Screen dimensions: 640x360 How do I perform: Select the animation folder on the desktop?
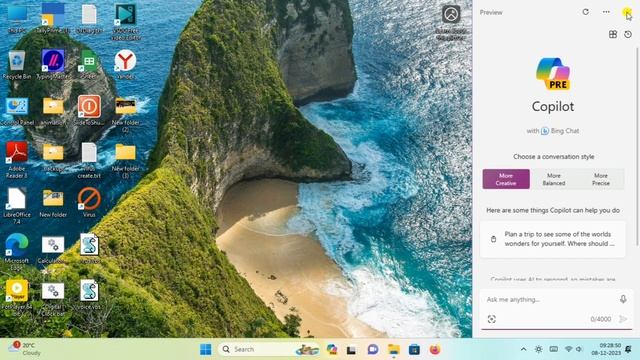53,111
